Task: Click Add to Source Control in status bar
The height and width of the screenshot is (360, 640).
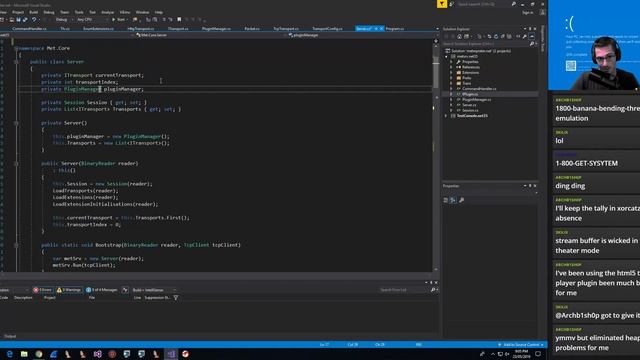Action: pos(521,345)
